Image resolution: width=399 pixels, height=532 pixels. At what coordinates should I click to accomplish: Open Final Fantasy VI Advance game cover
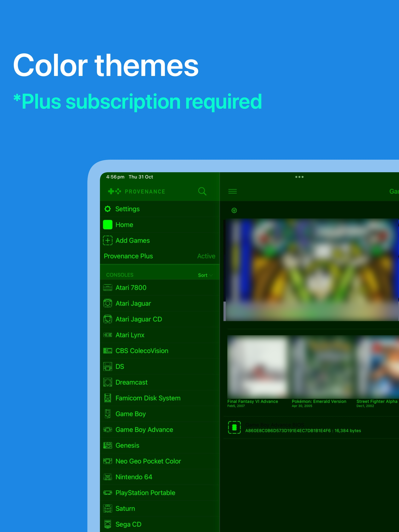pos(257,367)
